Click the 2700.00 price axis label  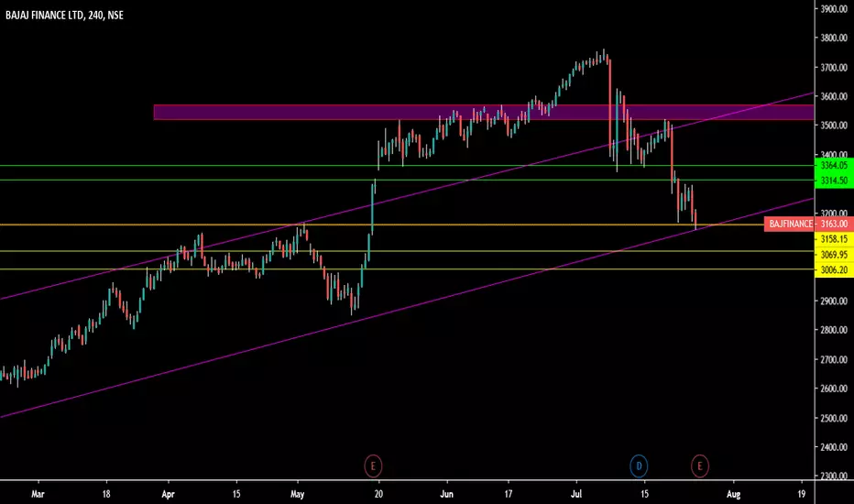pyautogui.click(x=834, y=359)
